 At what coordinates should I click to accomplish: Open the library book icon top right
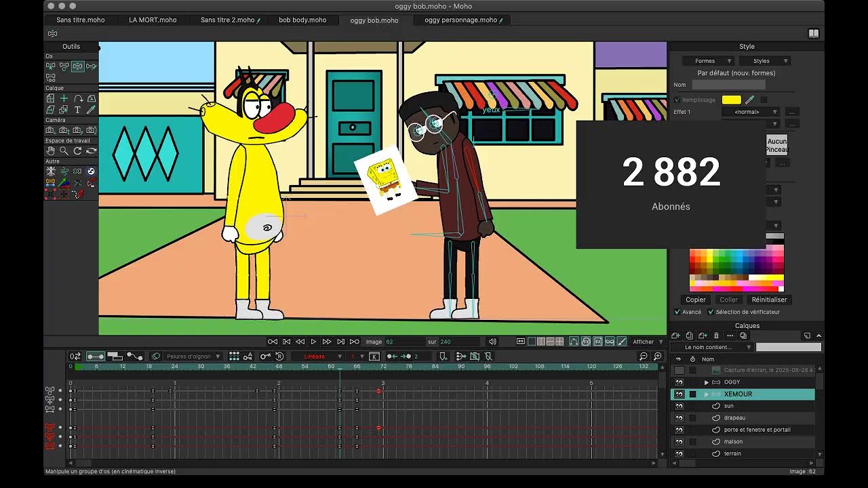814,33
